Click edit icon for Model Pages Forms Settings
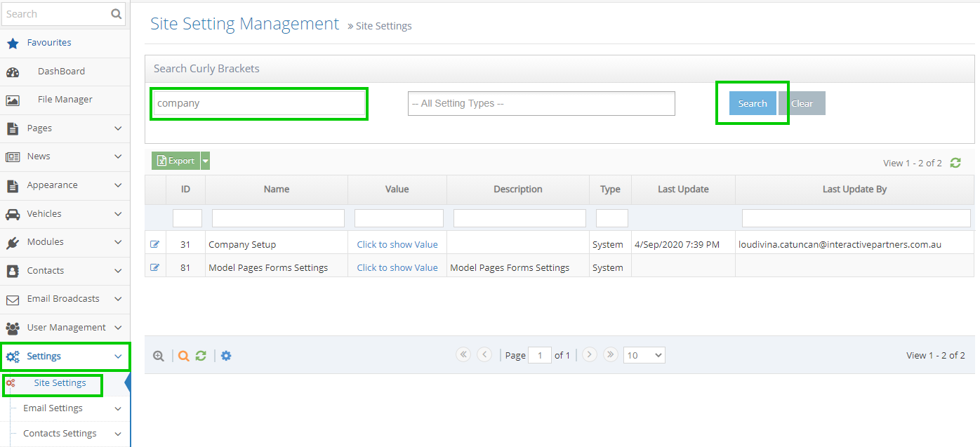Viewport: 980px width, 447px height. click(x=154, y=267)
